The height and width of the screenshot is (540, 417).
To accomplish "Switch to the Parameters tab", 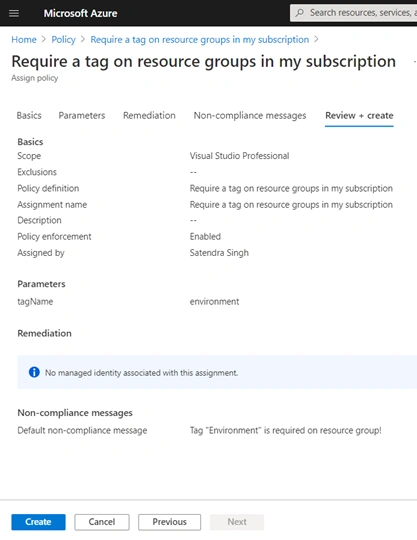I will pos(82,115).
